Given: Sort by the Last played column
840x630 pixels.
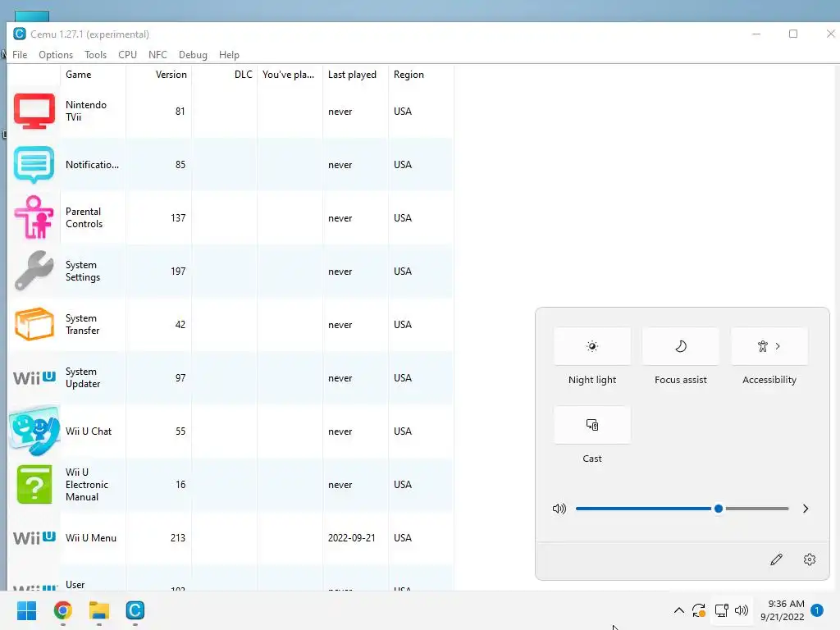Looking at the screenshot, I should click(x=356, y=75).
